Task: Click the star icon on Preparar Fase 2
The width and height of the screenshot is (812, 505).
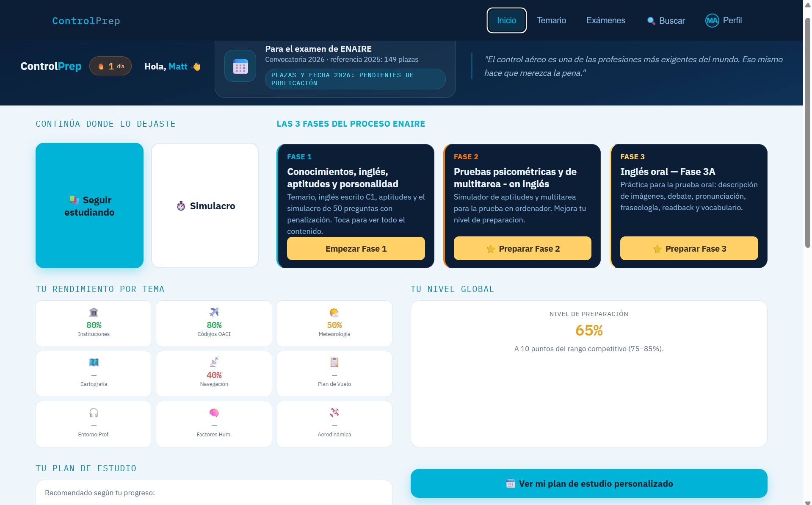Action: click(x=491, y=249)
